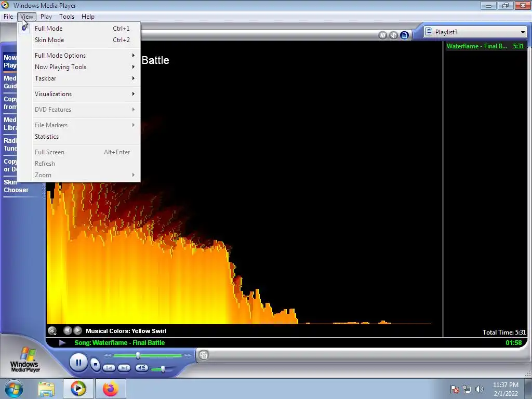Open the network tray icon

point(467,389)
